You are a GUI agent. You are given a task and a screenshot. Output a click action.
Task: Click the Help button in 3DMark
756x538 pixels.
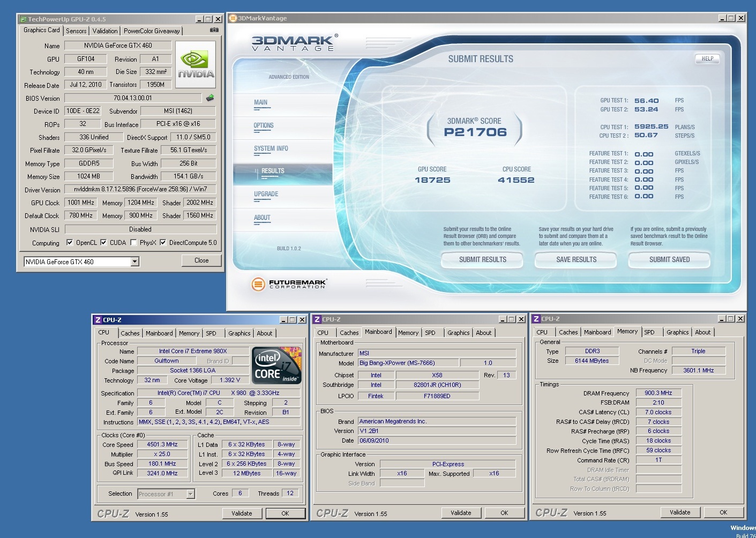click(x=707, y=59)
